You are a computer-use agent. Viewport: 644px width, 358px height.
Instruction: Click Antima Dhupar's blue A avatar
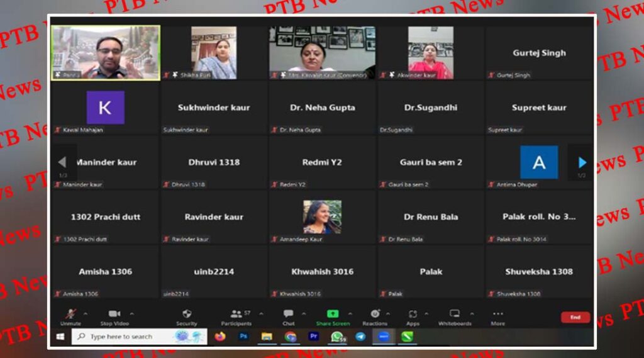[x=539, y=162]
